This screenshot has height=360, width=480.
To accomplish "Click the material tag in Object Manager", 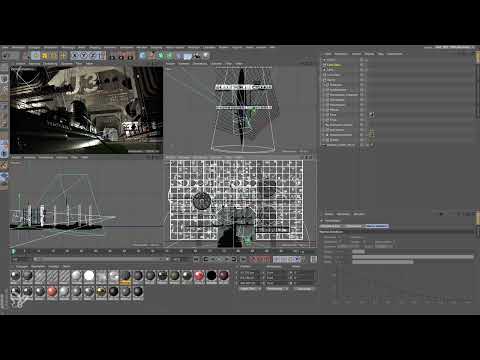I will click(x=372, y=115).
